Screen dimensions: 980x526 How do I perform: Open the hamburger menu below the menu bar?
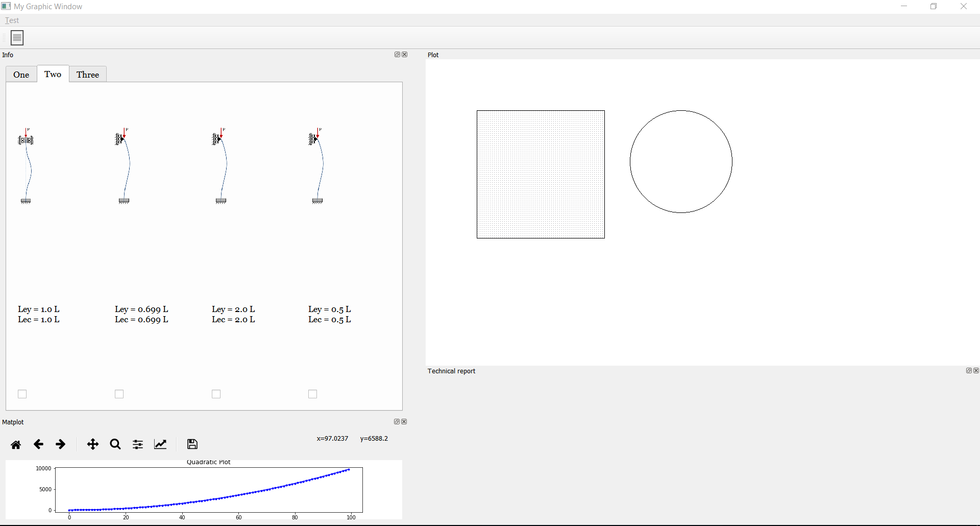(17, 37)
